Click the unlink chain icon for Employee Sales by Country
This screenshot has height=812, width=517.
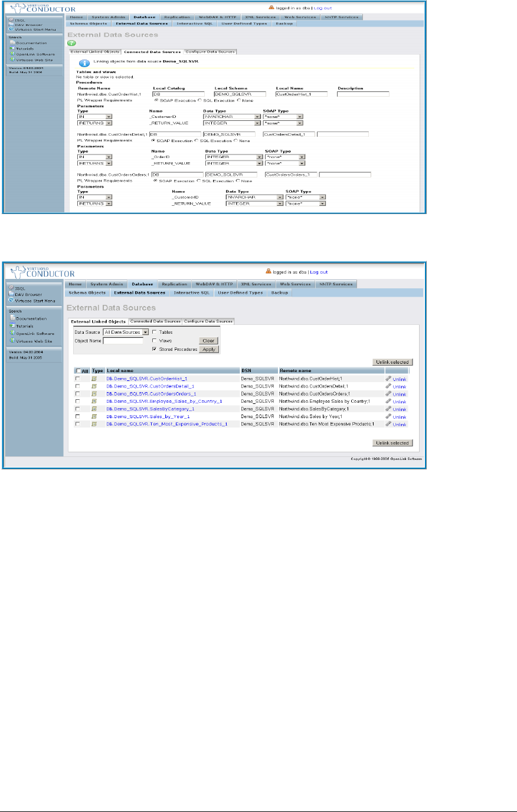[387, 401]
